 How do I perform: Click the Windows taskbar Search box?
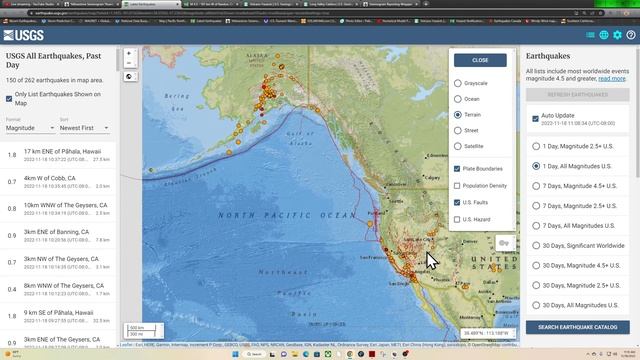pyautogui.click(x=254, y=354)
